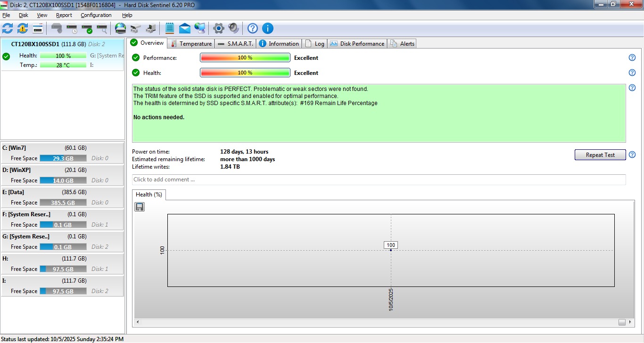Click the blue notepad report icon
The height and width of the screenshot is (343, 644).
point(170,28)
